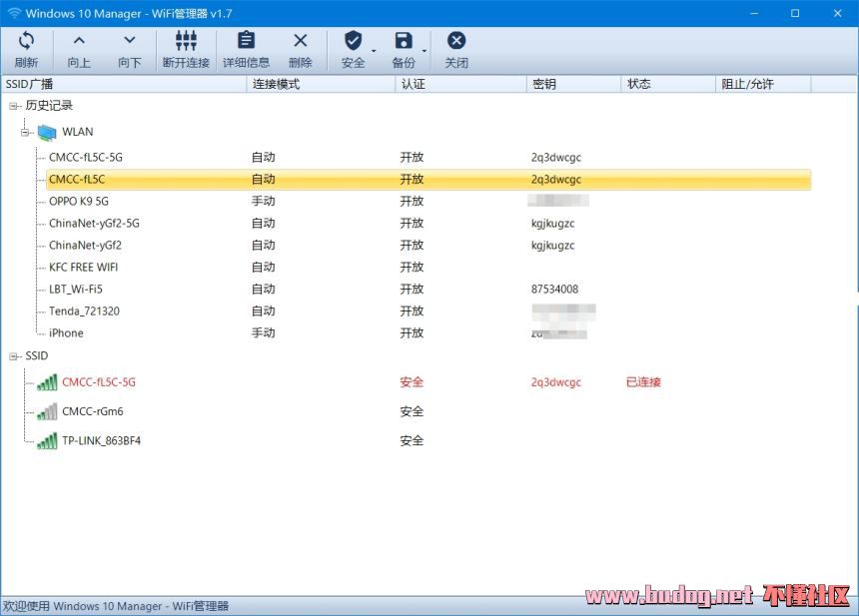859x616 pixels.
Task: Click signal icon of CMCC-fL5C-5G under SSID
Action: [x=47, y=382]
